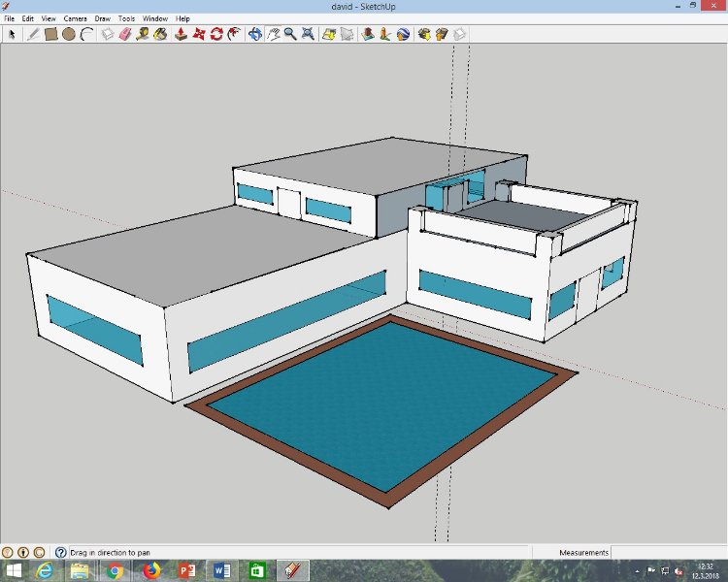Activate the Push/Pull tool
This screenshot has width=728, height=582.
(181, 34)
